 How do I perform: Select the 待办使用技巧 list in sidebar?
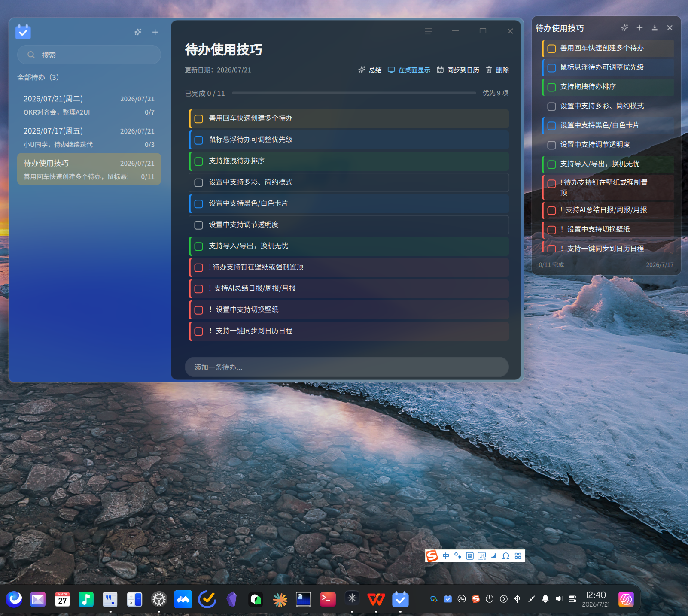(89, 169)
